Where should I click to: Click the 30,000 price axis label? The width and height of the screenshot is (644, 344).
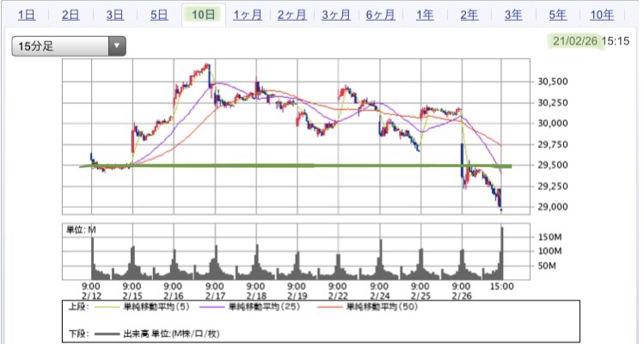click(553, 123)
